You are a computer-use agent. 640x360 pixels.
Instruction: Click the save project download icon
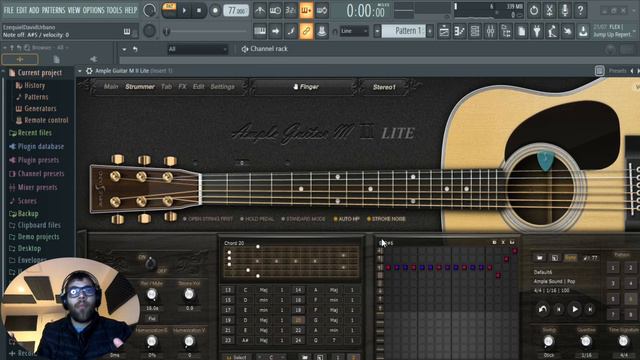coord(583,31)
